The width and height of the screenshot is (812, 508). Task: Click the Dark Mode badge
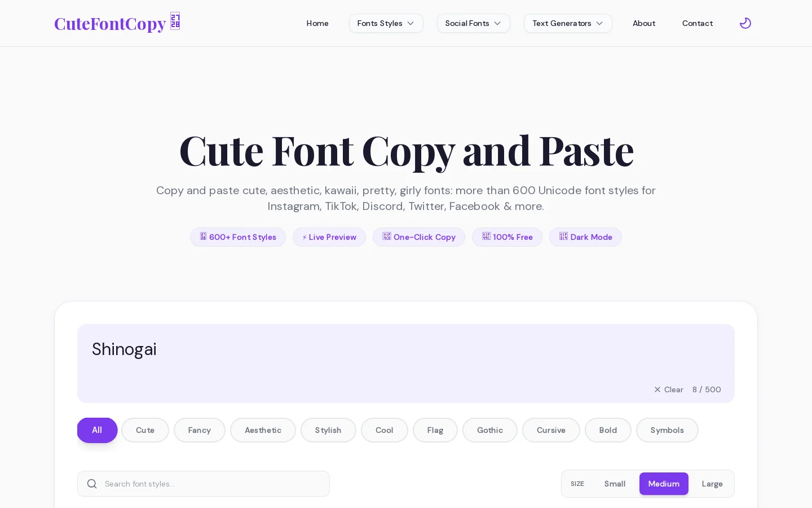586,237
